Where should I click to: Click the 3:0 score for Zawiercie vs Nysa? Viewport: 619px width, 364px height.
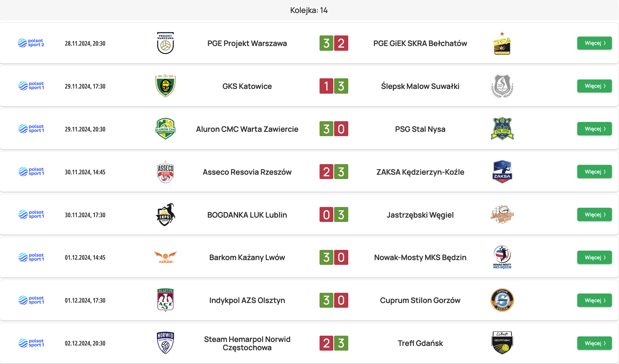click(334, 129)
